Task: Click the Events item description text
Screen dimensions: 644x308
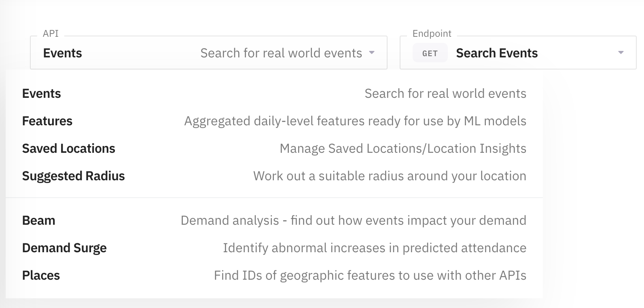Action: pyautogui.click(x=445, y=93)
